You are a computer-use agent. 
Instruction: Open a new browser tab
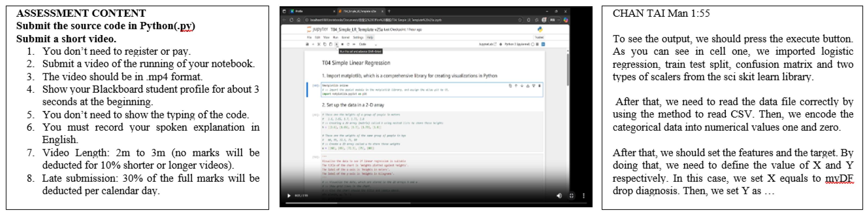(389, 11)
